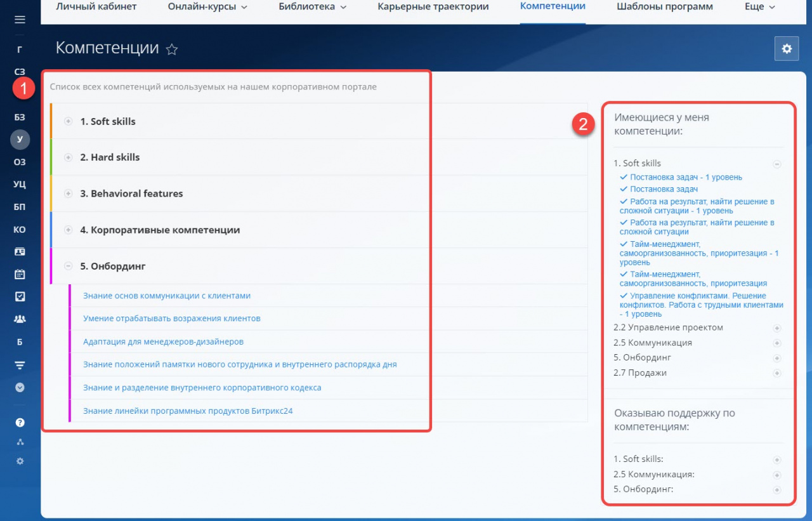This screenshot has width=812, height=521.
Task: Expand 5. Онбординг in my competencies panel
Action: coord(777,359)
